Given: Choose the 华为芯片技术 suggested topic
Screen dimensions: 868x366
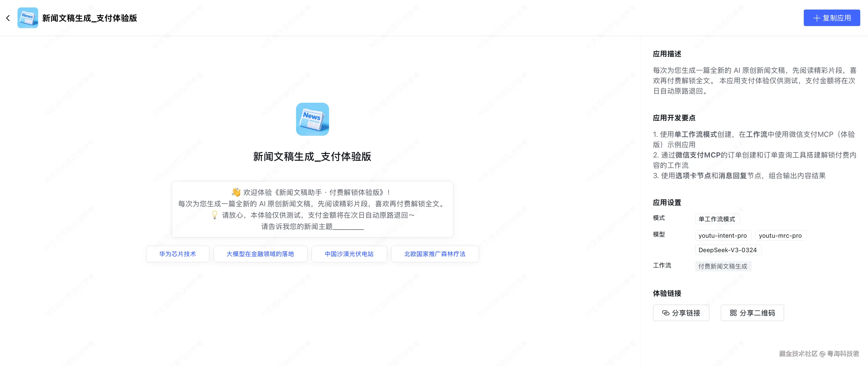Looking at the screenshot, I should click(x=178, y=254).
